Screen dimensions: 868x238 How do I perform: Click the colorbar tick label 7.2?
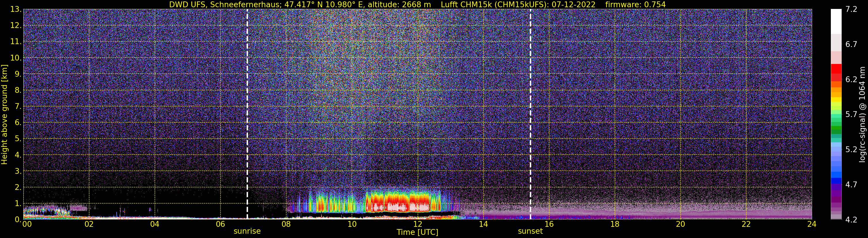851,9
